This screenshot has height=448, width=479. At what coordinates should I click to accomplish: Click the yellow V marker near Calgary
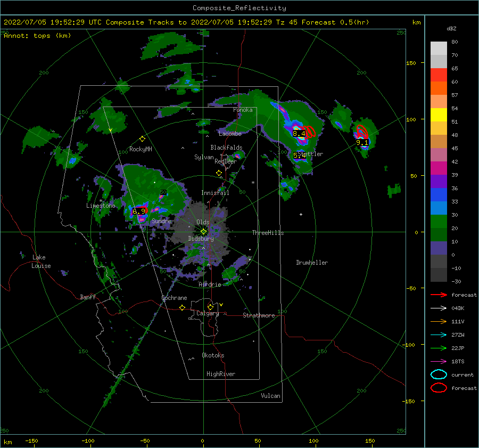click(x=221, y=305)
